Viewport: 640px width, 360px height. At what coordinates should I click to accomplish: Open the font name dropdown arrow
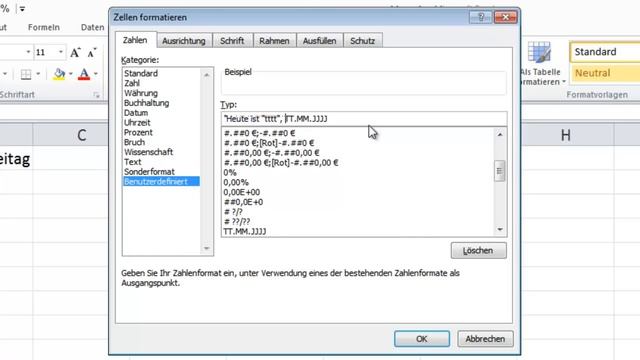click(28, 52)
